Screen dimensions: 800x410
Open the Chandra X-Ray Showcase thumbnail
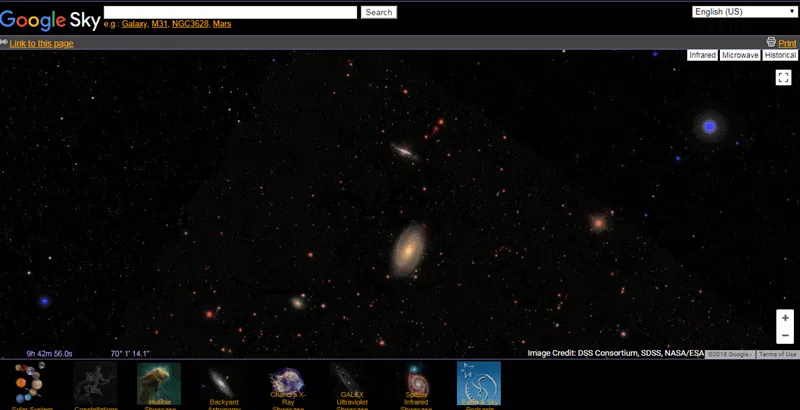click(287, 383)
